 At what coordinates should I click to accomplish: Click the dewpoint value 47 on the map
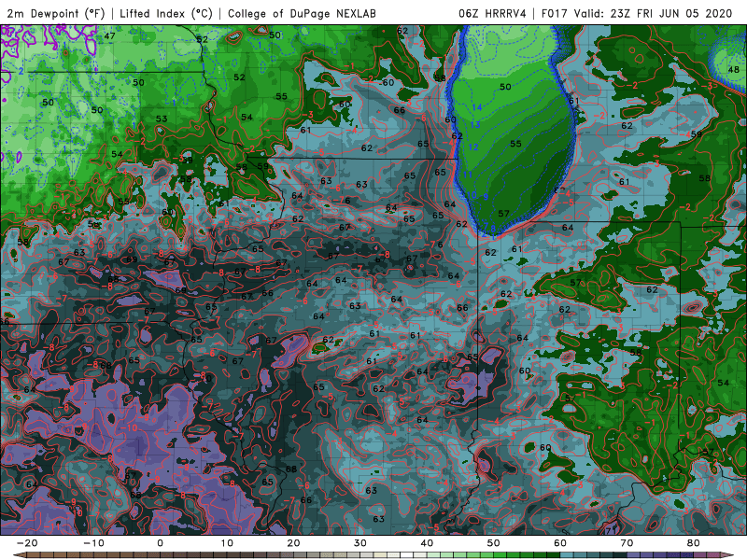(x=109, y=35)
